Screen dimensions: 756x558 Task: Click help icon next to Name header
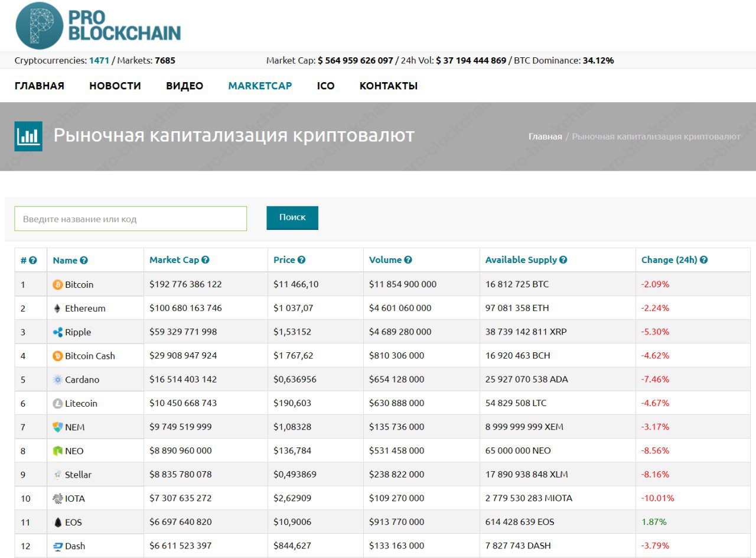(84, 261)
